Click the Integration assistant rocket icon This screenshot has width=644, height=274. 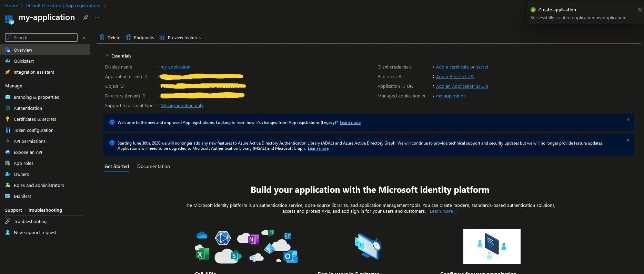(x=8, y=72)
